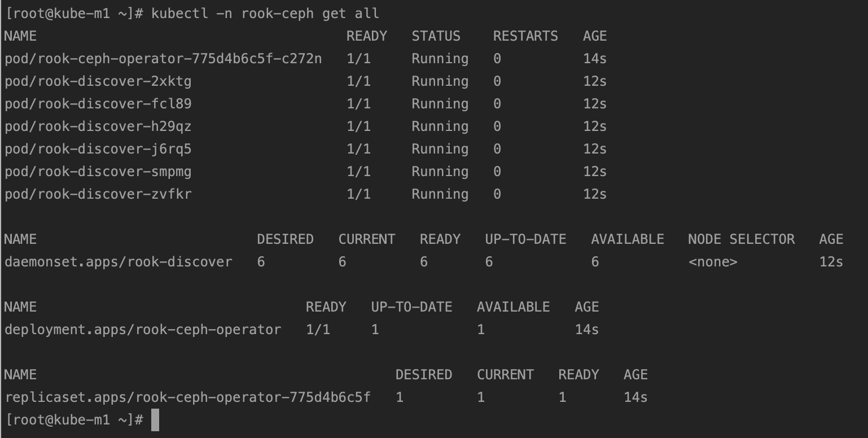Viewport: 868px width, 438px height.
Task: Click replicaset.apps/rook-ceph-operator-775d4b6c5f name
Action: pyautogui.click(x=187, y=397)
